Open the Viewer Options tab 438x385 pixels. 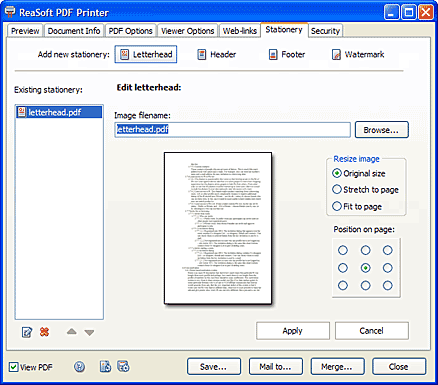(187, 31)
